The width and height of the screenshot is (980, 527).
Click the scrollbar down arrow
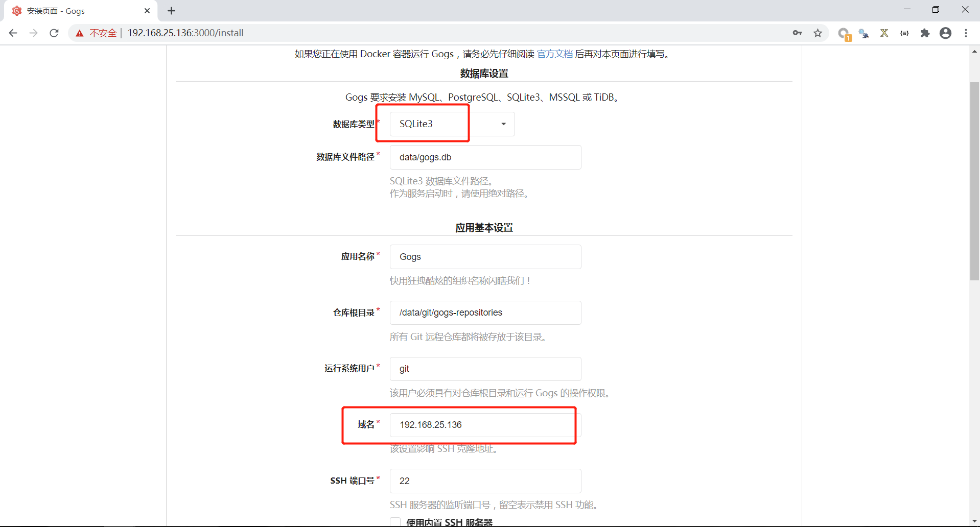coord(975,521)
